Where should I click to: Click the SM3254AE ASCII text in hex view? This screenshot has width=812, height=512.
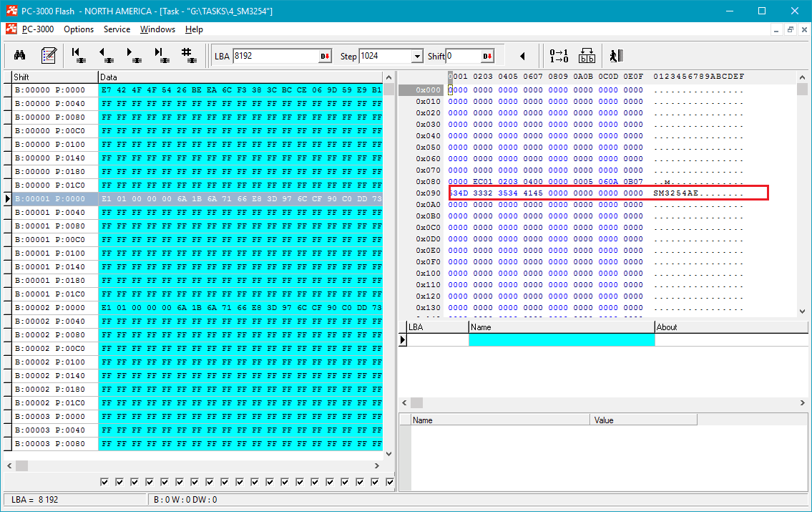pyautogui.click(x=676, y=193)
